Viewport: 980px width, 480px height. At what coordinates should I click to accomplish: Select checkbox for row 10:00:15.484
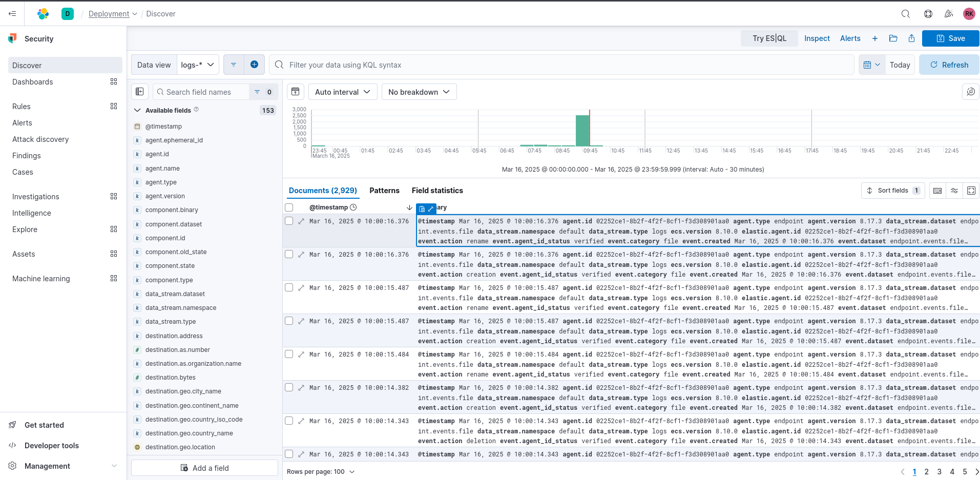click(289, 354)
